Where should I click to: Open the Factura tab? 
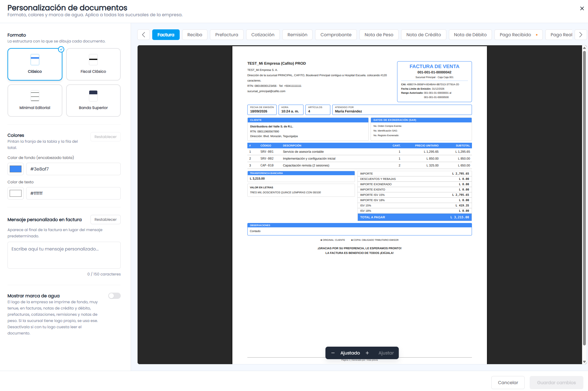pos(166,35)
